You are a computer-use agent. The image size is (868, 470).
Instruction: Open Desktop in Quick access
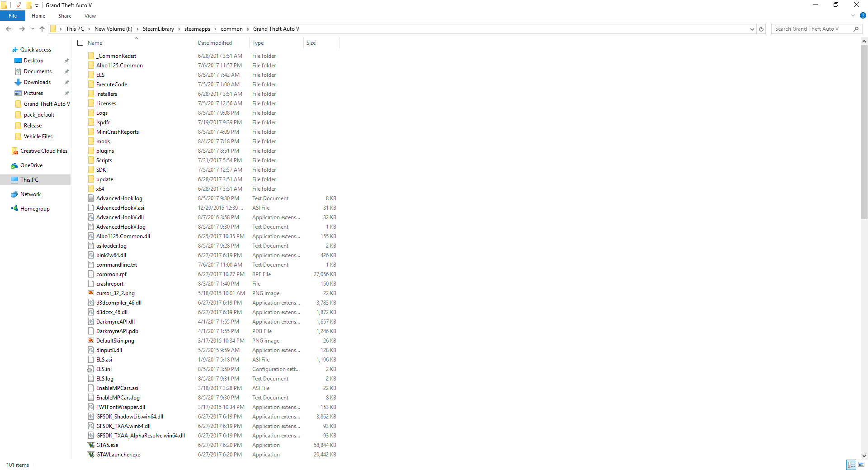point(33,61)
